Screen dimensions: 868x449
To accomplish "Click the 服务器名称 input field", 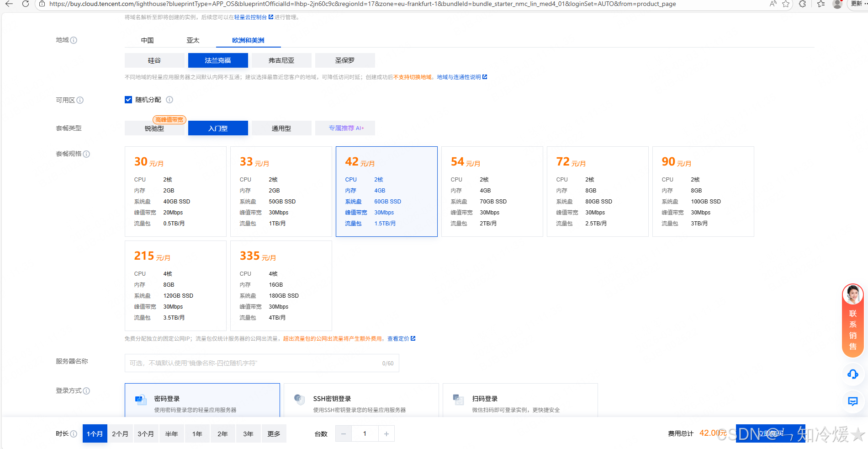I will click(x=260, y=363).
